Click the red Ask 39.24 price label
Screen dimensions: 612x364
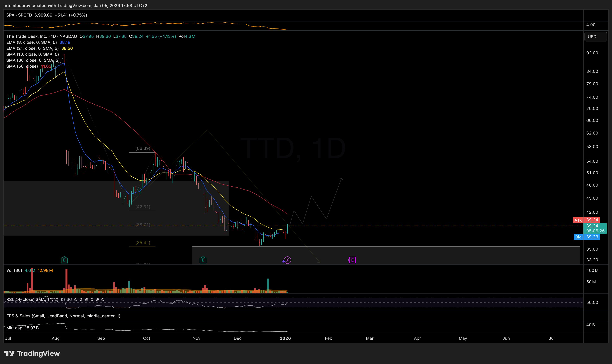point(586,220)
